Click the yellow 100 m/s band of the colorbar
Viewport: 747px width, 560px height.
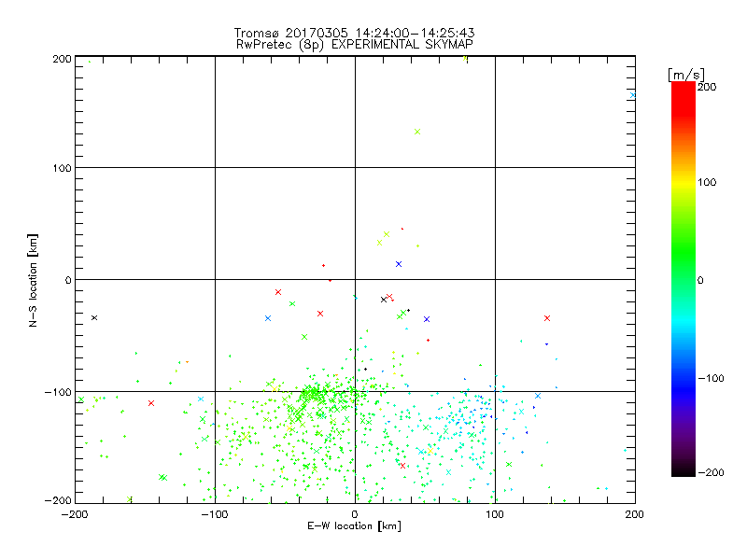coord(684,183)
